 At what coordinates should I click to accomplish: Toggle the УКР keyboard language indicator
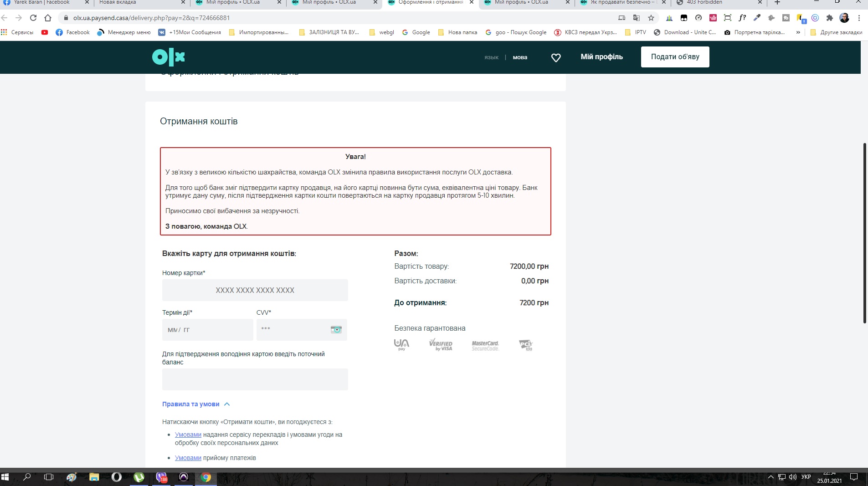pos(806,477)
